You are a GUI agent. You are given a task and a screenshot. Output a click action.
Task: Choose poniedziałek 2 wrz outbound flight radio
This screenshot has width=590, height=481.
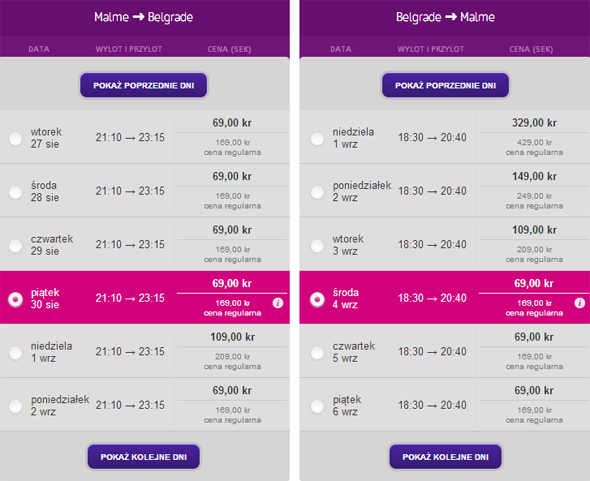pos(15,406)
